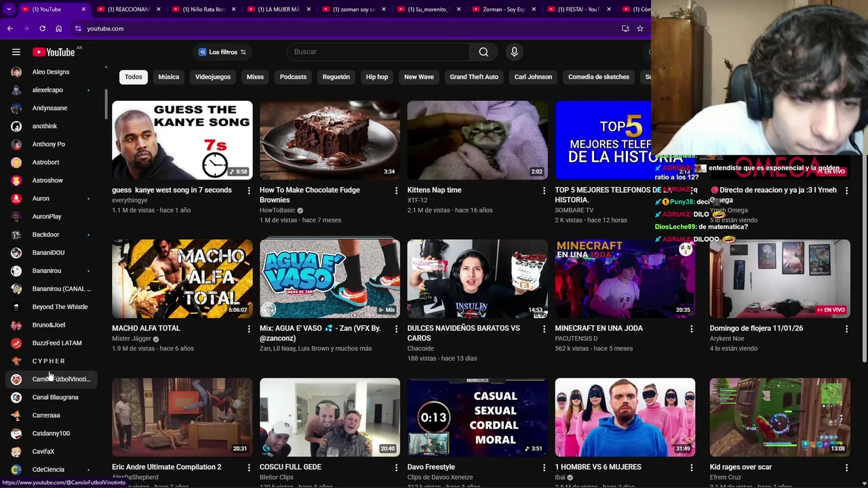Open site information icon in address bar
Image resolution: width=868 pixels, height=488 pixels.
78,28
